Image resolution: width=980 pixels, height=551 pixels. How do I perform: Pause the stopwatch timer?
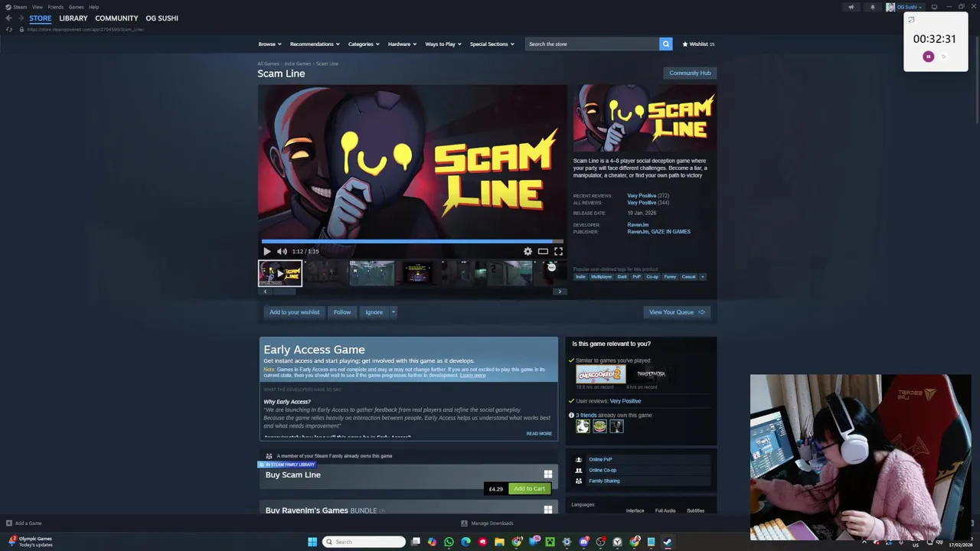pyautogui.click(x=929, y=57)
